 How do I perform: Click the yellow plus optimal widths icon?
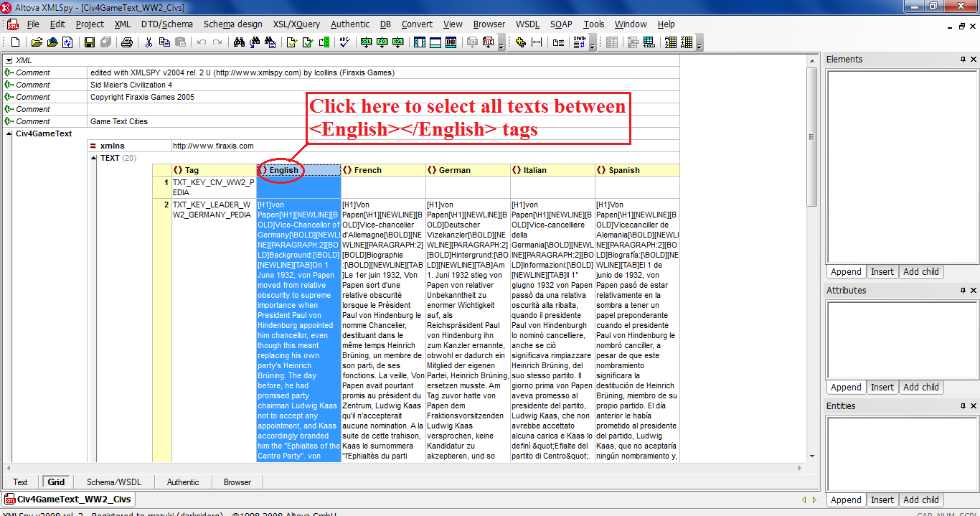[x=521, y=42]
